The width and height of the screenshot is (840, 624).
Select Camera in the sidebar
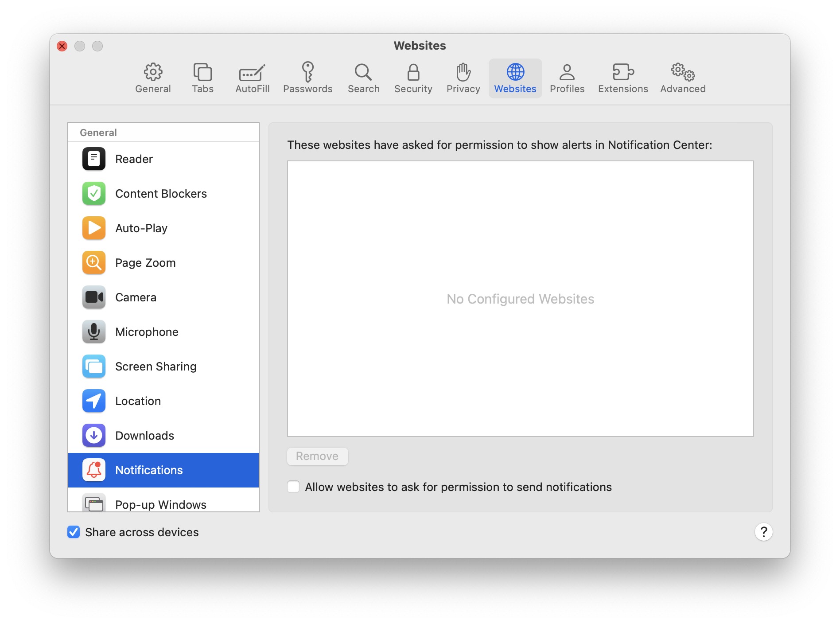[163, 297]
